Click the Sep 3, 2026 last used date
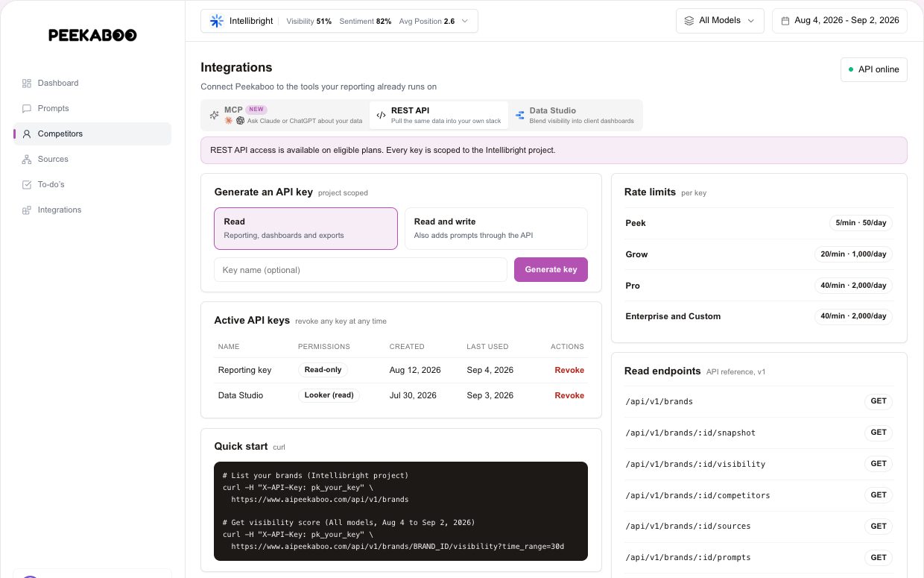 coord(490,396)
